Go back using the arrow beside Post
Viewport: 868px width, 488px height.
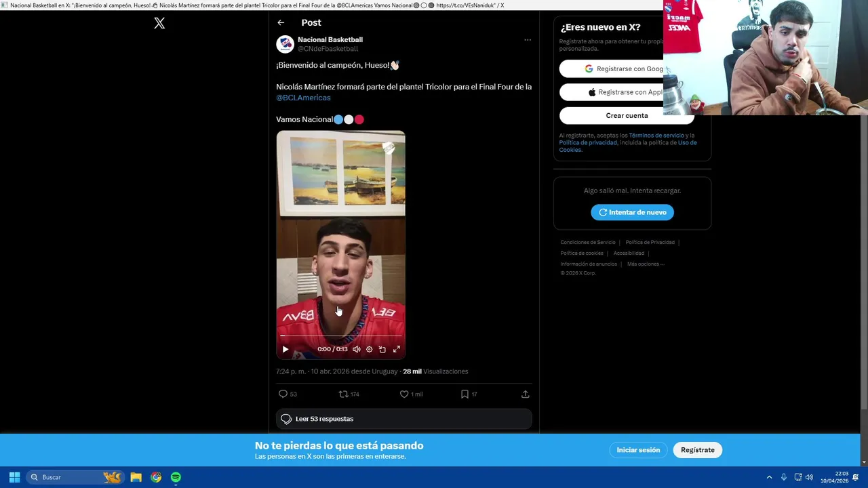pos(281,22)
